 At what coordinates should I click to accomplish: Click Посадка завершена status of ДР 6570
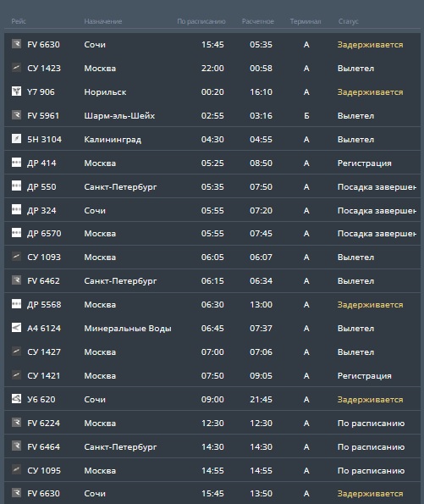tap(377, 234)
